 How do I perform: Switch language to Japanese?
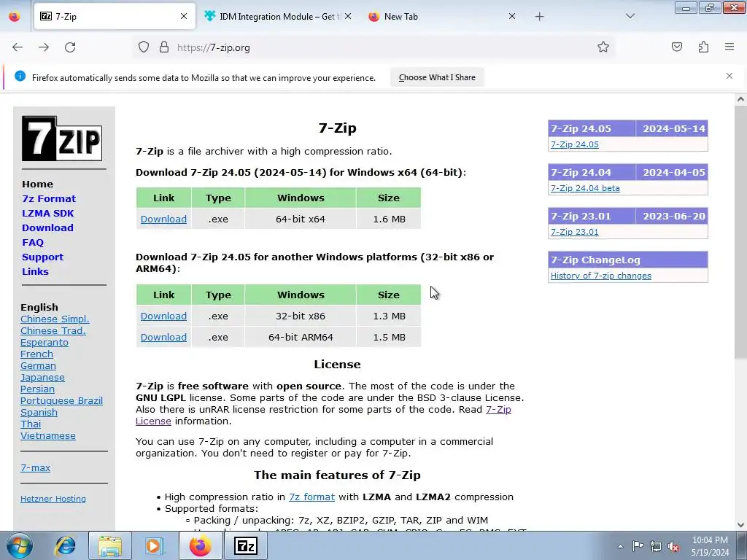pos(42,377)
